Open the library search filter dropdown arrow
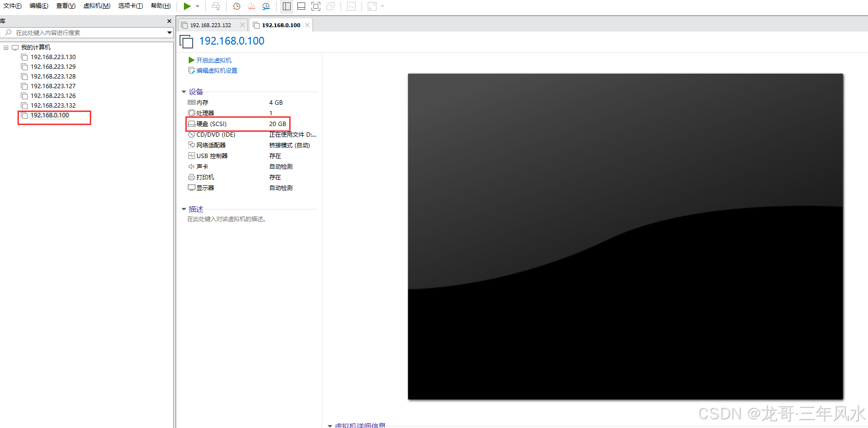Image resolution: width=868 pixels, height=428 pixels. 169,32
